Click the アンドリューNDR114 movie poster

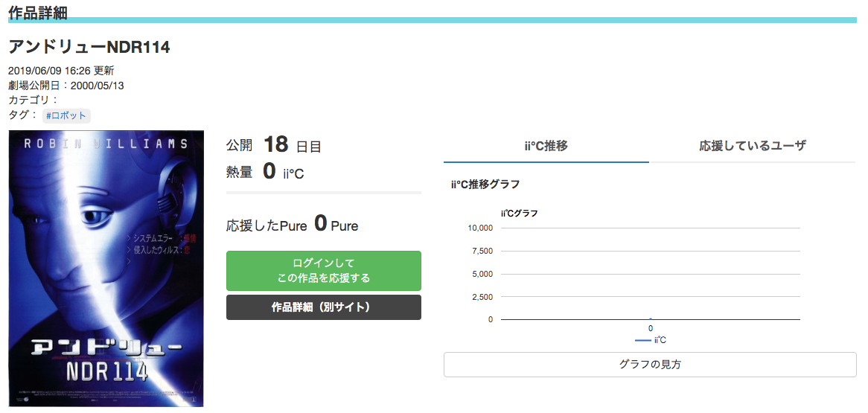tap(106, 269)
